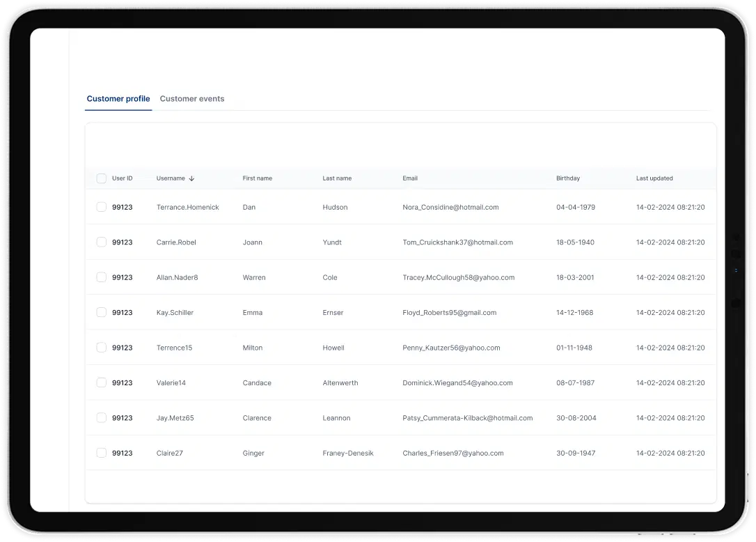Check the Jay.Metz65 row checkbox
The width and height of the screenshot is (756, 542).
pos(101,418)
